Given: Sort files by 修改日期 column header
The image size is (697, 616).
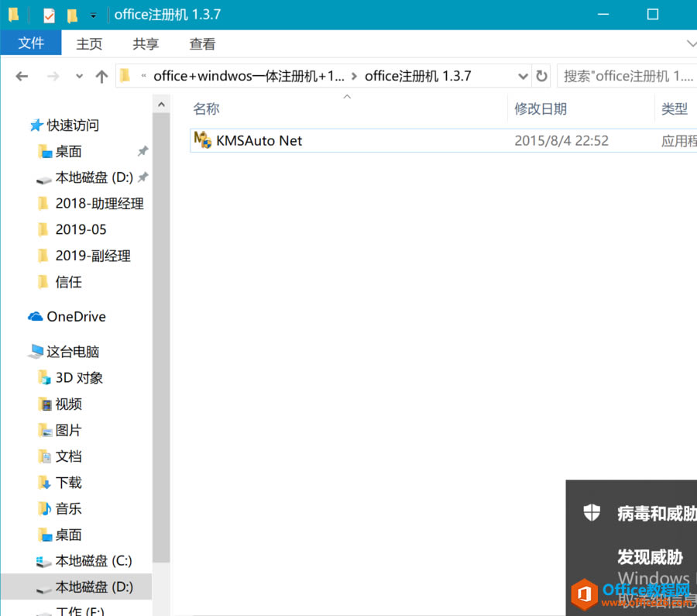Looking at the screenshot, I should click(540, 108).
